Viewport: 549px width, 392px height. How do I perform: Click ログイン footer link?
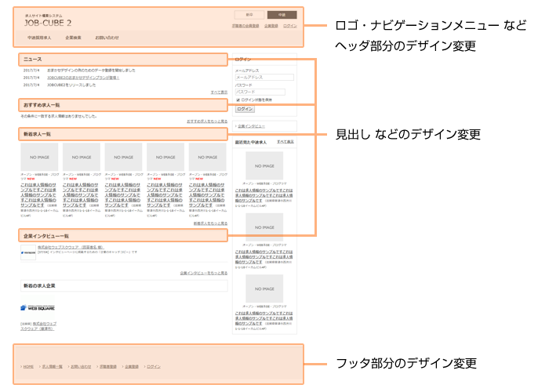[154, 366]
